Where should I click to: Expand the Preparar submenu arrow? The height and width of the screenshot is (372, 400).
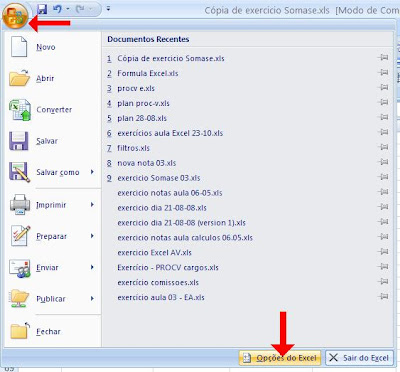[x=92, y=236]
